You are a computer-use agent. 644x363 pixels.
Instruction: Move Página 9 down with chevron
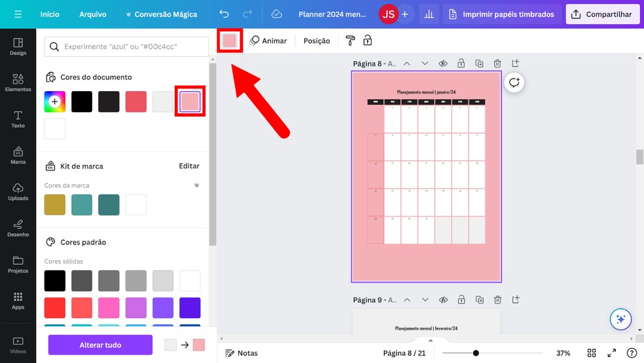point(425,299)
